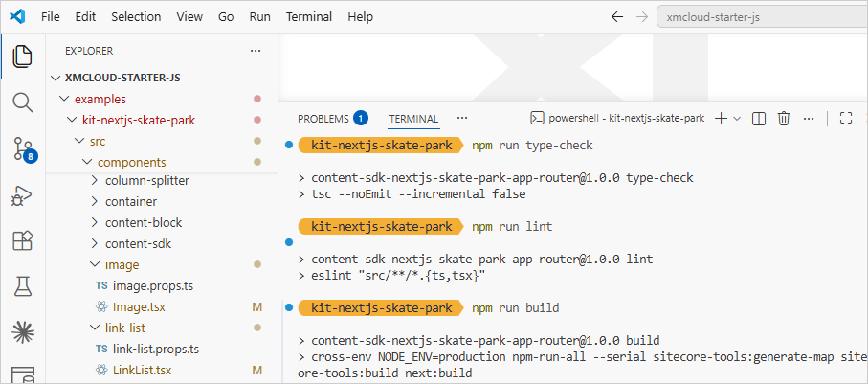Maximize the panel size
The image size is (868, 384).
pyautogui.click(x=845, y=118)
